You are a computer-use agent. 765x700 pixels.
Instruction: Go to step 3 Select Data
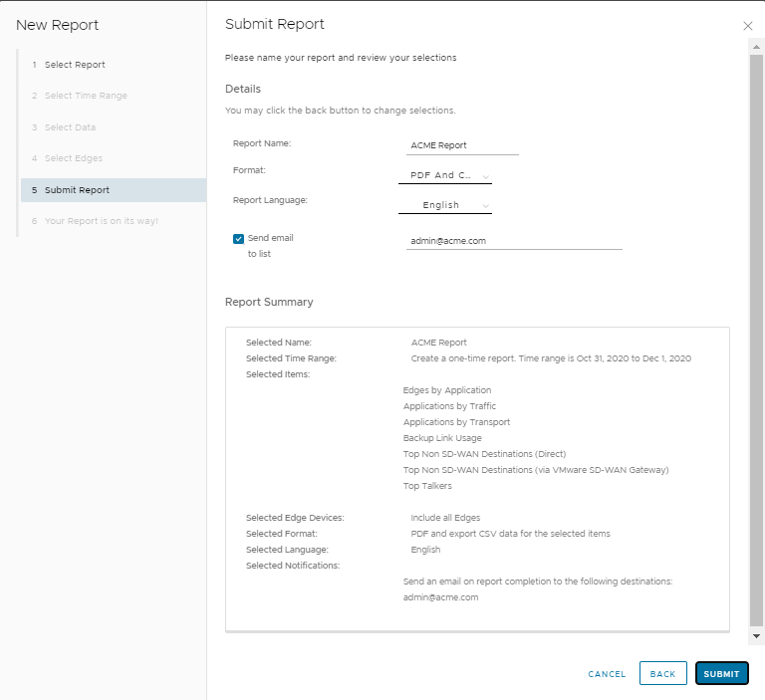point(70,127)
